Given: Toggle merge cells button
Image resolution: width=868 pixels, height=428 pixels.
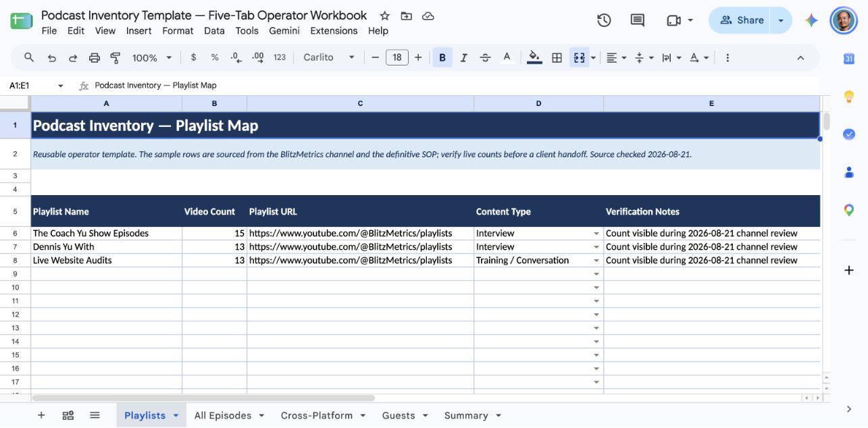Looking at the screenshot, I should click(x=579, y=58).
